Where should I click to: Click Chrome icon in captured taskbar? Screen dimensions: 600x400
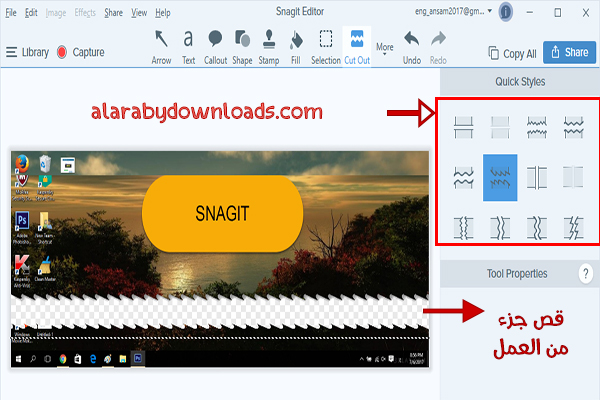tap(63, 359)
